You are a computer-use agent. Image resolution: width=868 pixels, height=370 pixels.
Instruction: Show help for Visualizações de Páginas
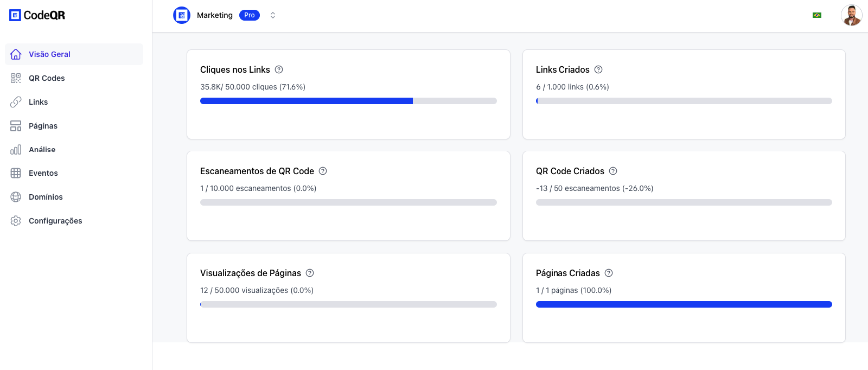click(x=310, y=273)
